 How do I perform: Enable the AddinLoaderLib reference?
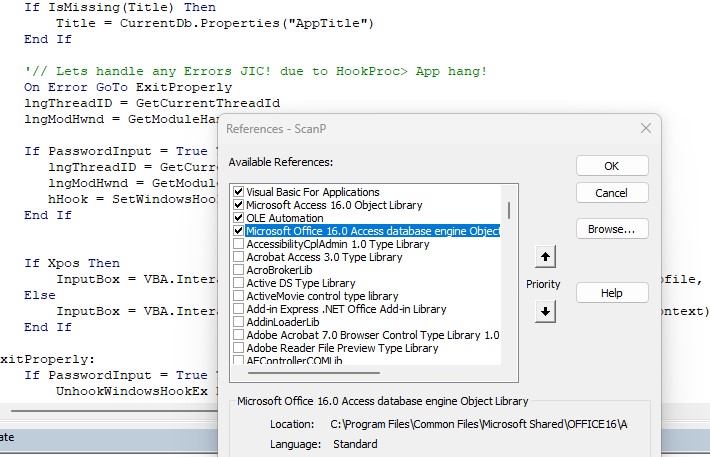point(239,322)
